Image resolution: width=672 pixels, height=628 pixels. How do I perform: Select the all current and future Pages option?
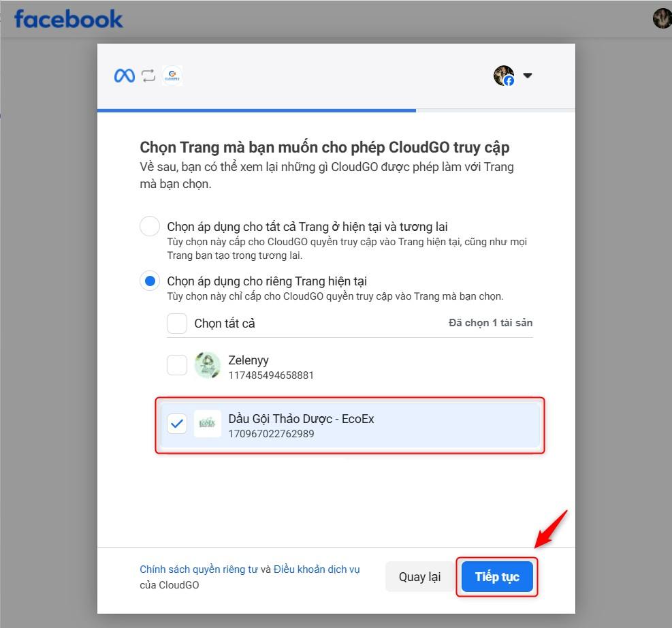[150, 226]
